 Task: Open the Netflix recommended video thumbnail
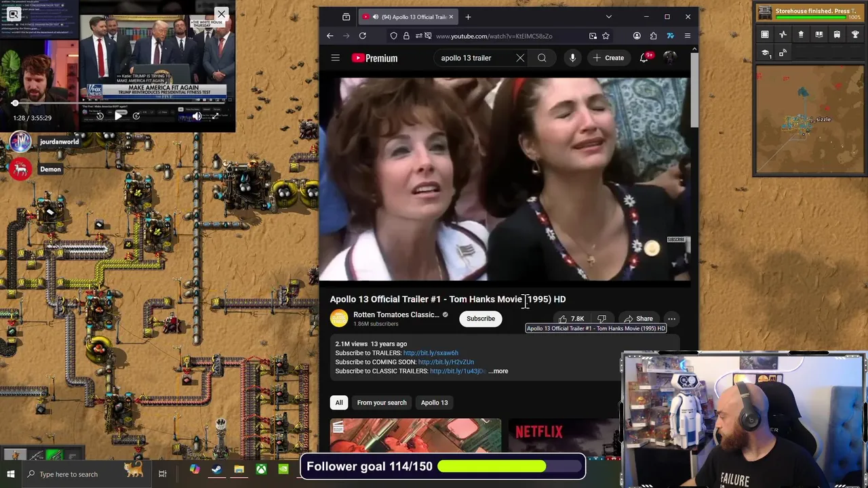[564, 435]
